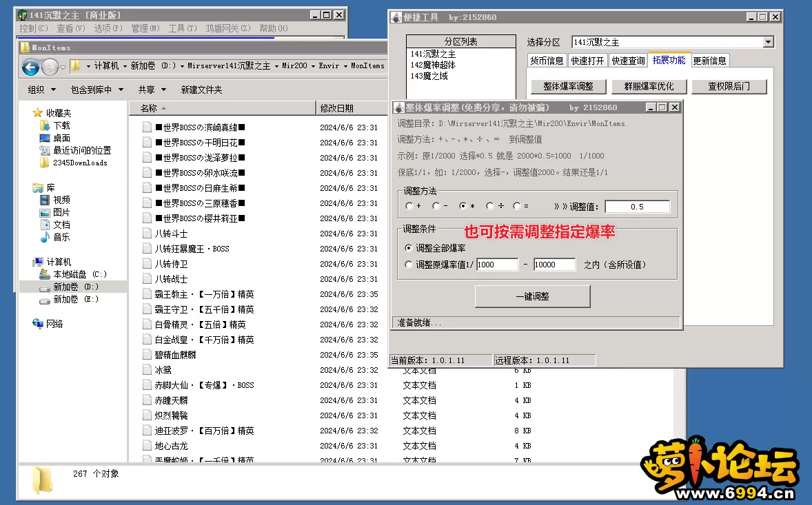
Task: Open 网络 in the navigation pane
Action: 54,324
